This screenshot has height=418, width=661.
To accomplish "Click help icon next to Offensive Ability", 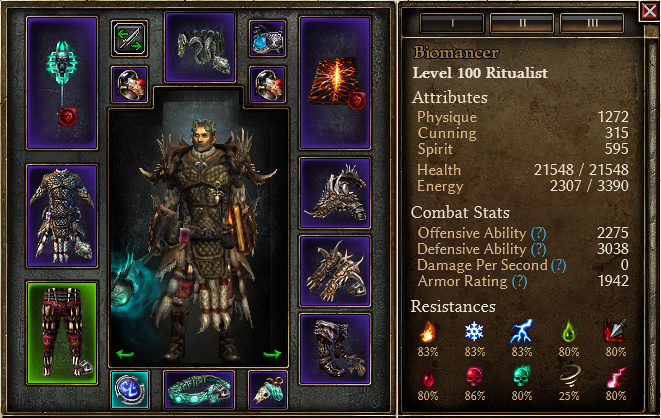I will click(x=538, y=233).
